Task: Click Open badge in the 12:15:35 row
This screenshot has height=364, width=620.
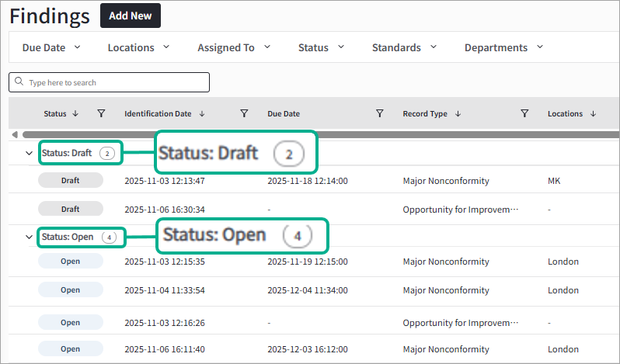Action: 71,262
